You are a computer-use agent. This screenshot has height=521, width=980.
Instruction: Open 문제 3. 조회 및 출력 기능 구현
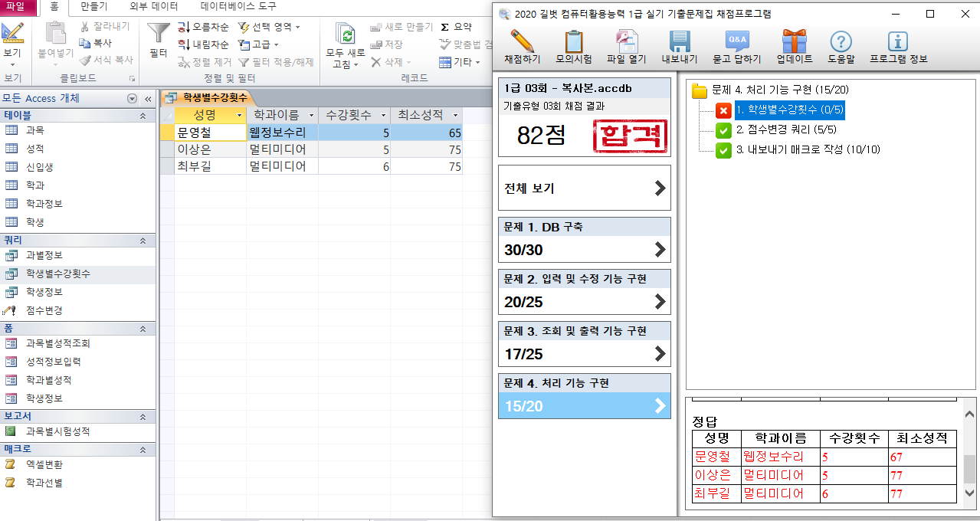tap(584, 344)
